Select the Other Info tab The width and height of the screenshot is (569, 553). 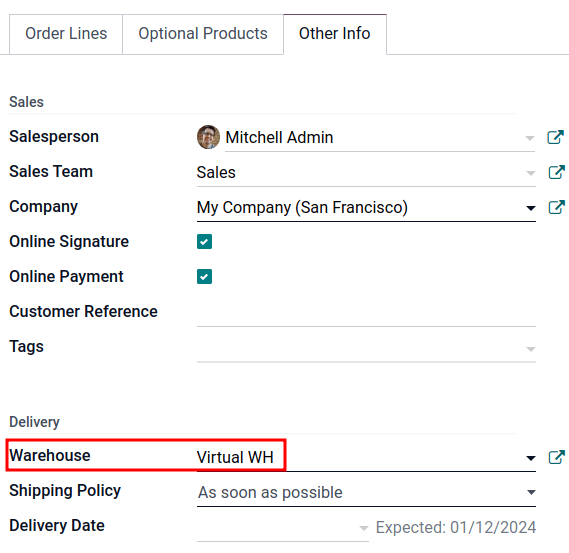(335, 34)
